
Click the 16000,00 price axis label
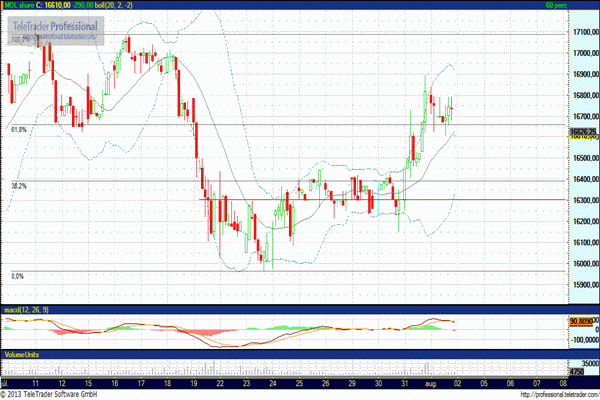pyautogui.click(x=584, y=264)
